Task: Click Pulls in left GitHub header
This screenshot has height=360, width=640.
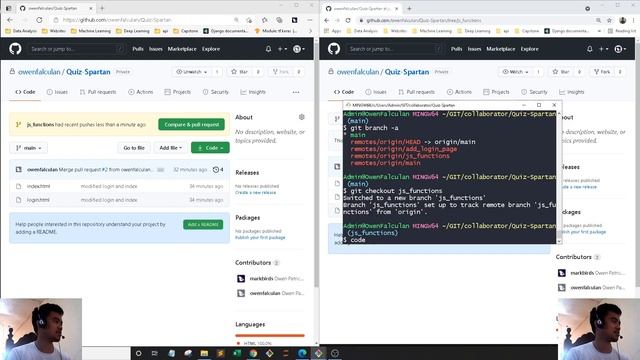Action: [138, 49]
